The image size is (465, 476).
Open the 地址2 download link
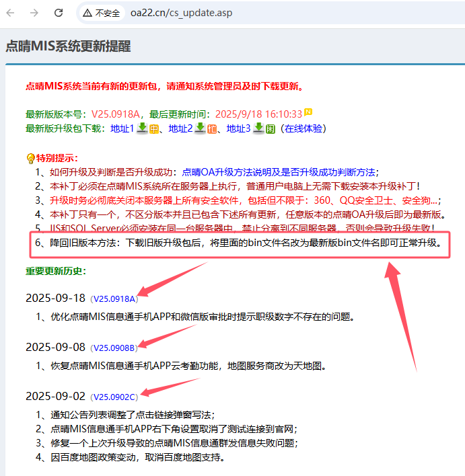180,128
